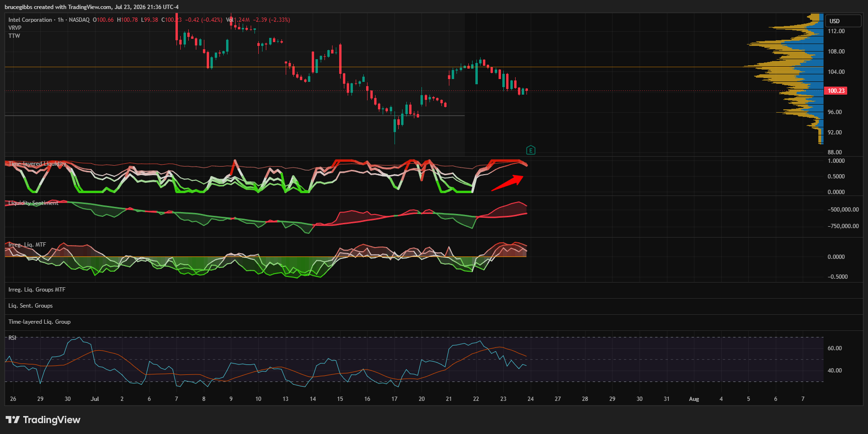Click the 92.00 price scale label

click(835, 133)
